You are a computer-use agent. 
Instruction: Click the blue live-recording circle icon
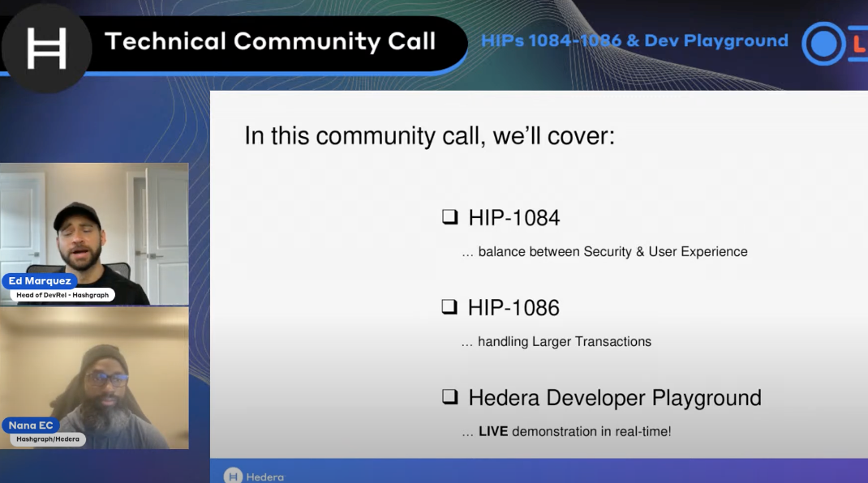823,44
